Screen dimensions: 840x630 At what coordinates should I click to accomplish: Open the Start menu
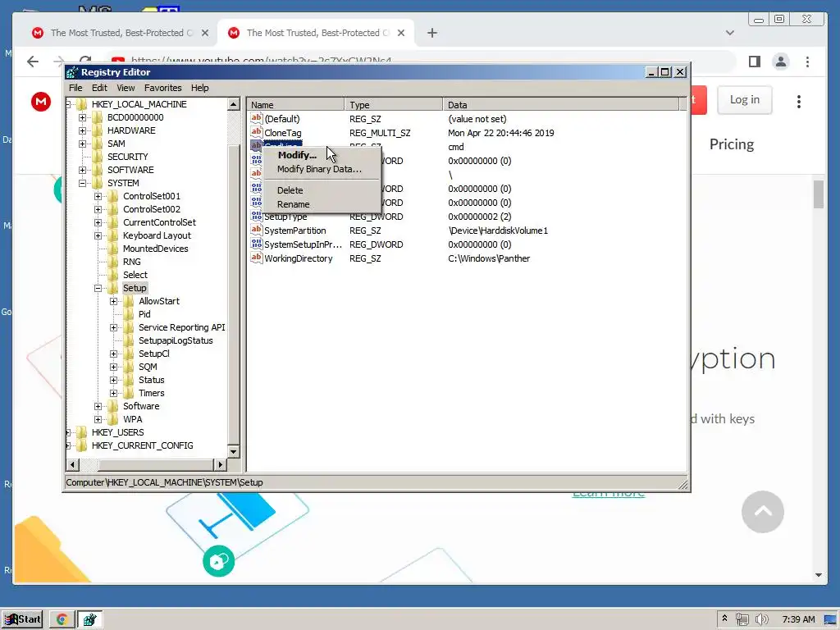[x=22, y=619]
